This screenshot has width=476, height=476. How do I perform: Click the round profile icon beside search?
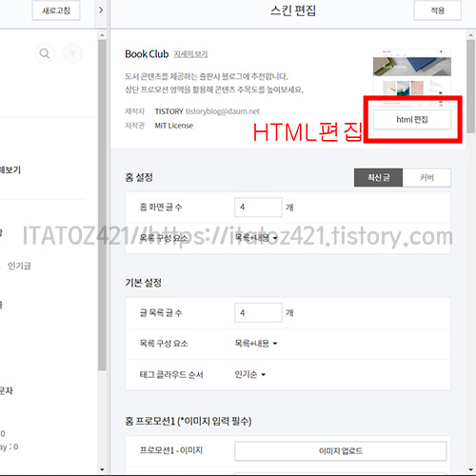72,53
